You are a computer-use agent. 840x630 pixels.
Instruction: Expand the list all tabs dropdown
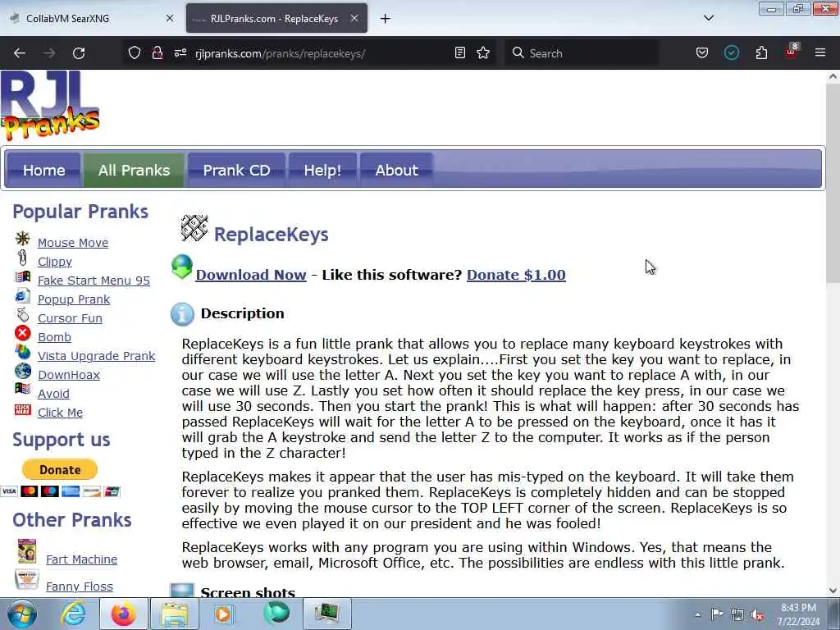coord(708,18)
